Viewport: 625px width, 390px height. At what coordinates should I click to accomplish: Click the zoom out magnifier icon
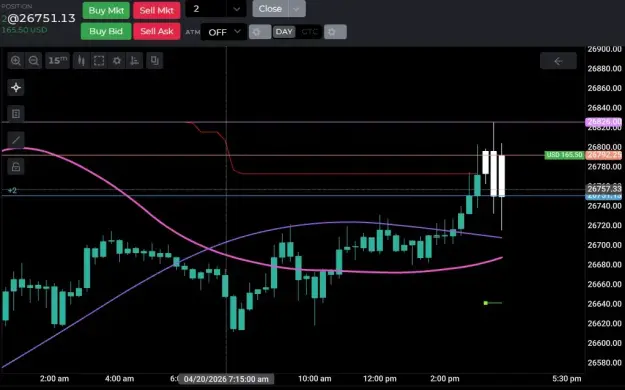coord(34,61)
